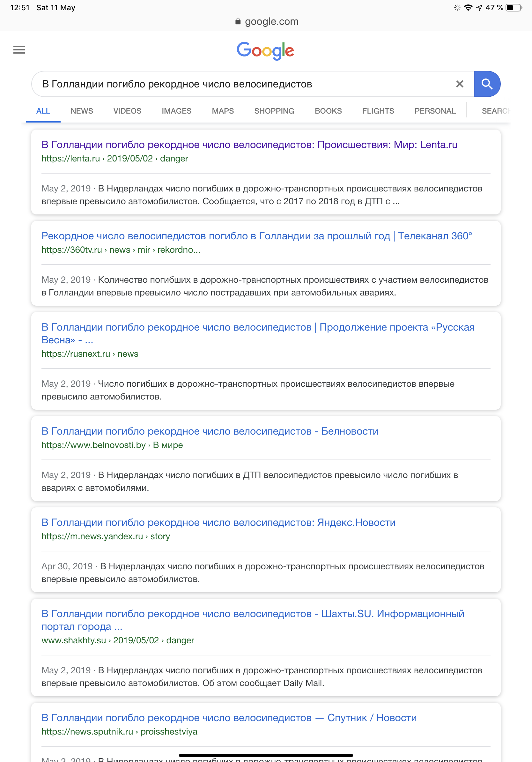Screen dimensions: 532x762
Task: Open the Телеканал 360° result
Action: click(x=256, y=236)
